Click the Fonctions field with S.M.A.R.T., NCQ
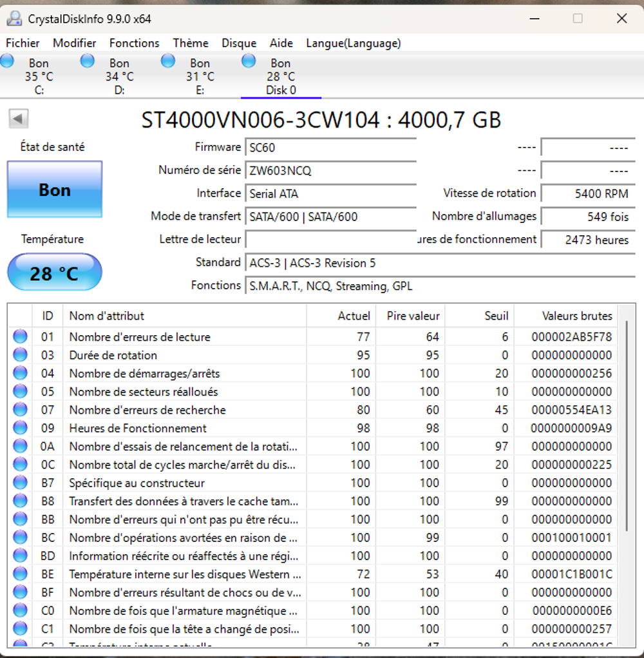The height and width of the screenshot is (658, 644). coord(440,286)
